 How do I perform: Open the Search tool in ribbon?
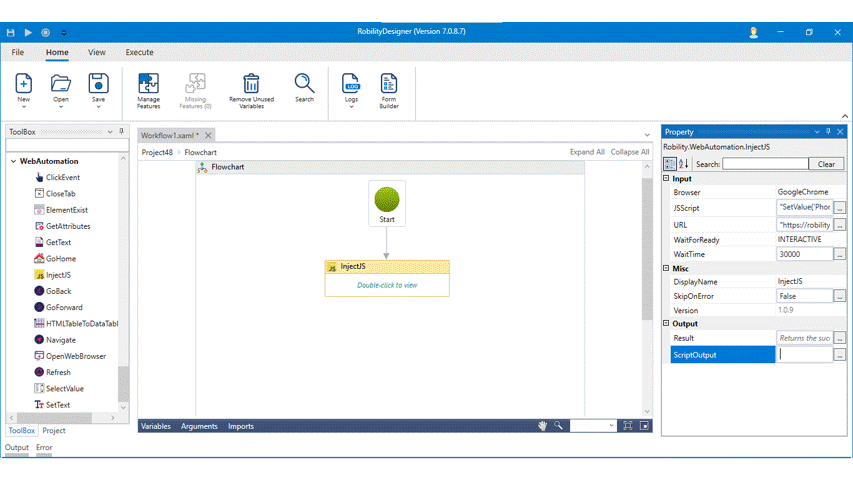click(304, 84)
